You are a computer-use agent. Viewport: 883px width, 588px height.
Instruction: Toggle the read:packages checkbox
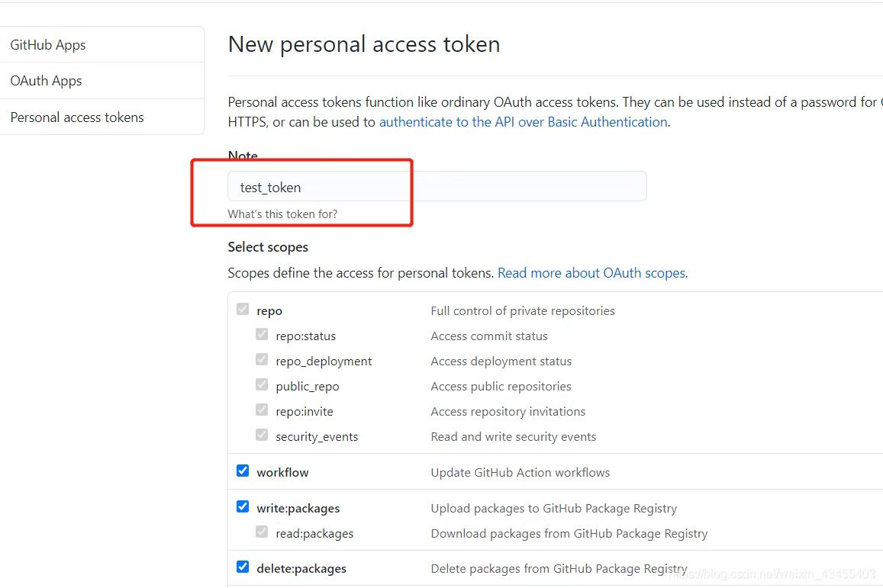(x=262, y=531)
